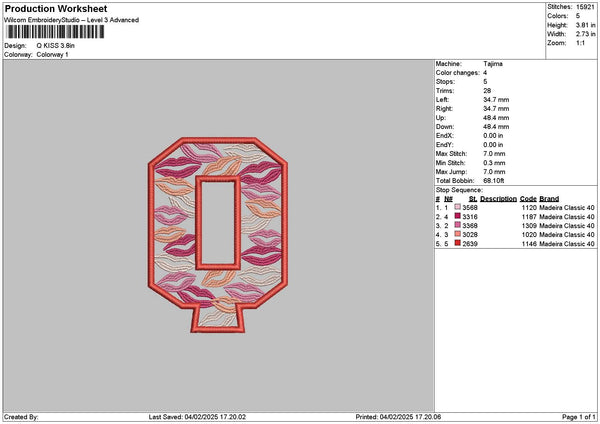Screen dimensions: 600x424
Task: Click the barcode under the worksheet title
Action: tap(55, 32)
